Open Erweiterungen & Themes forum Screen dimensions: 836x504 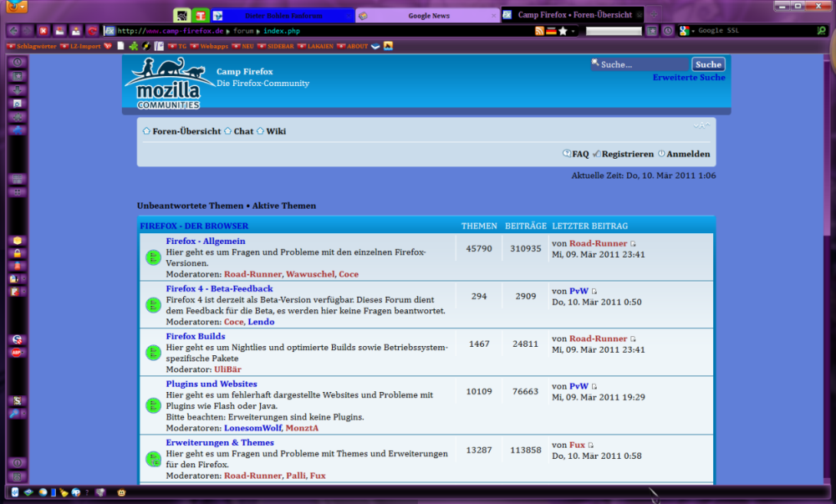tap(220, 443)
